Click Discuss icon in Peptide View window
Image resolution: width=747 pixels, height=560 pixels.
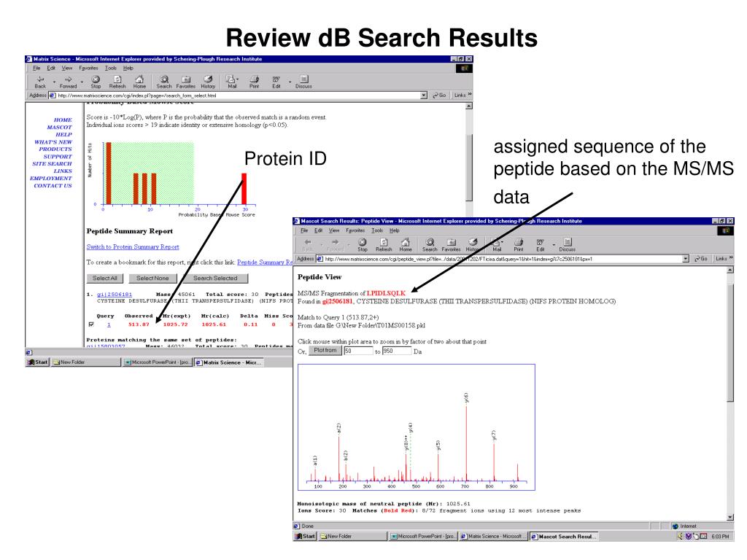coord(568,245)
